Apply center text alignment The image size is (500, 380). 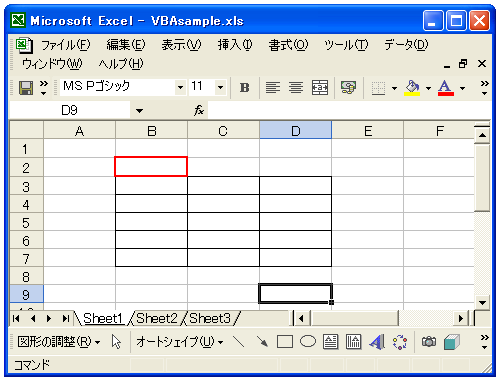pos(296,88)
